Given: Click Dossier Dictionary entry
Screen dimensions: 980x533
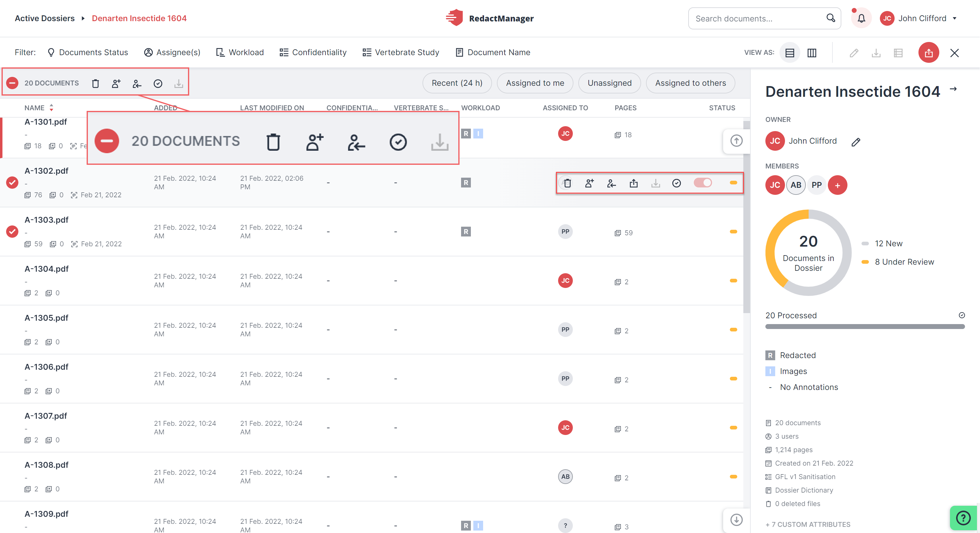Looking at the screenshot, I should [799, 490].
